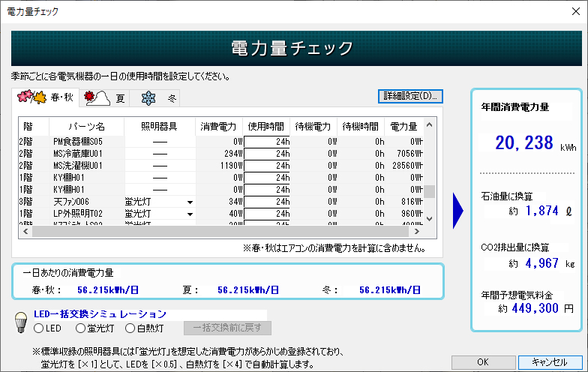
Task: Click the vertical scrollbar thumb
Action: [430, 191]
